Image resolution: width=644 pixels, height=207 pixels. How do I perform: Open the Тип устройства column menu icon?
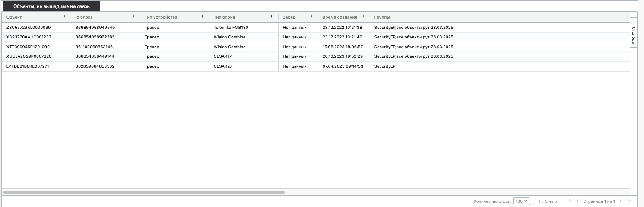click(x=203, y=17)
